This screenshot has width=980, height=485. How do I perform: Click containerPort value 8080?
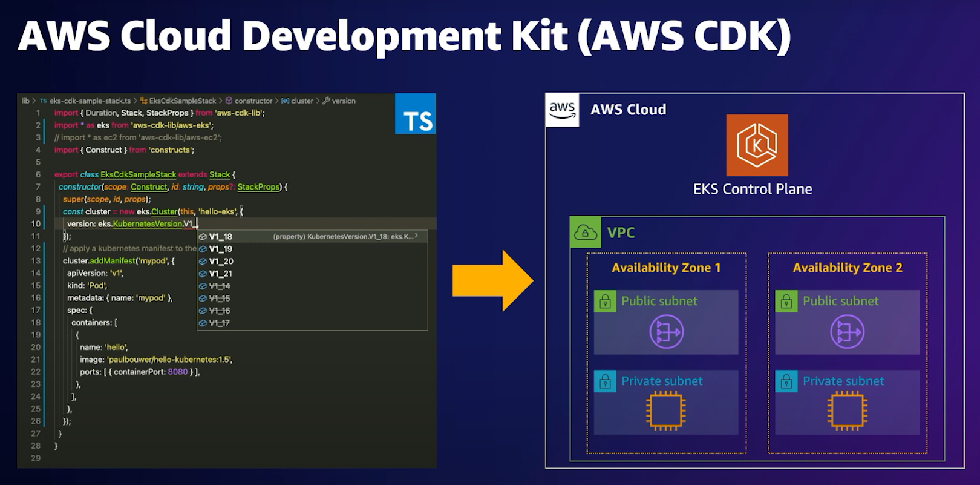click(178, 372)
